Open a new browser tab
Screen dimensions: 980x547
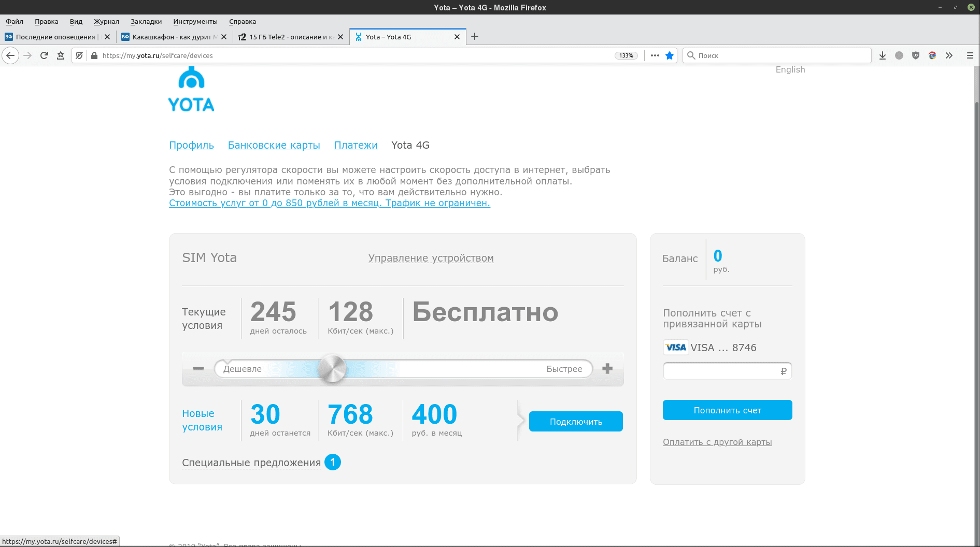pyautogui.click(x=475, y=36)
